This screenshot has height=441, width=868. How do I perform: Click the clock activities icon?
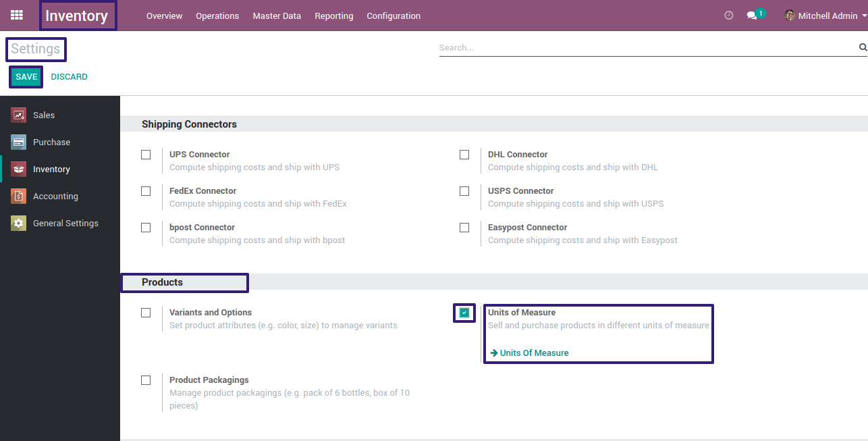click(728, 16)
